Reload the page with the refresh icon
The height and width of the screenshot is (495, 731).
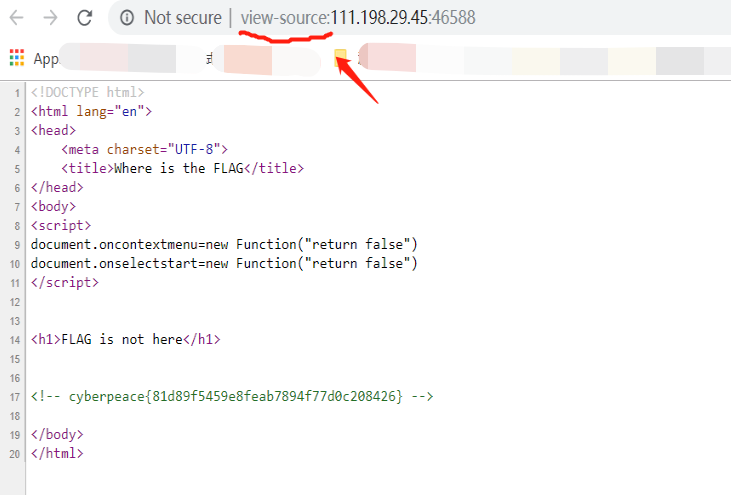[x=84, y=18]
